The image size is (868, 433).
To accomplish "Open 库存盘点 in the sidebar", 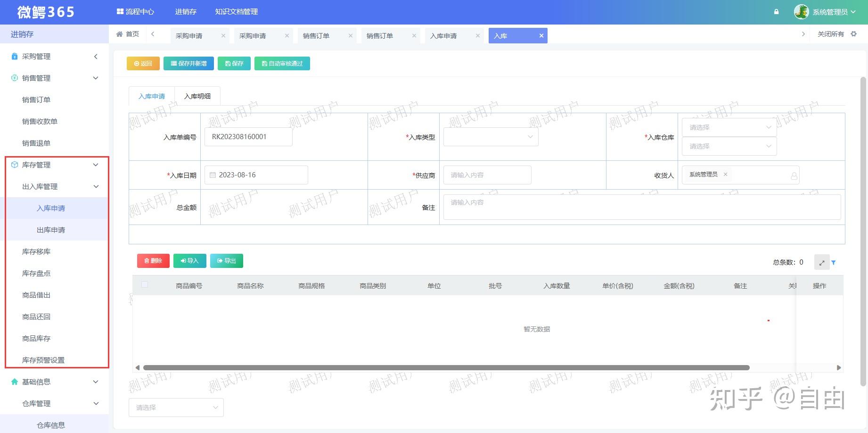I will (x=36, y=274).
